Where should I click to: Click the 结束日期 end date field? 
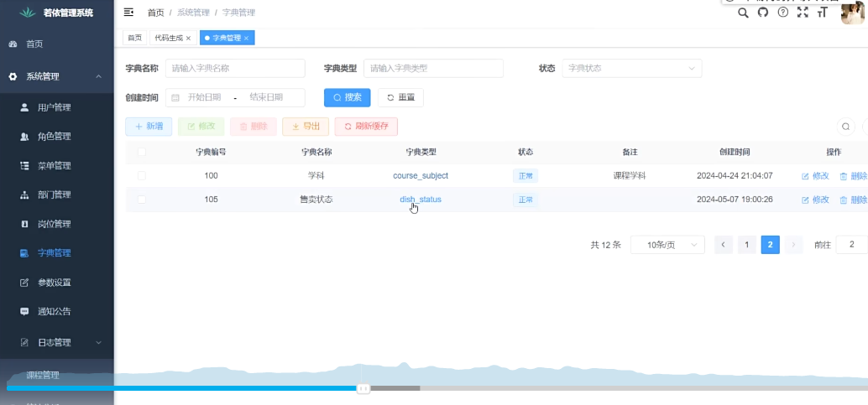[x=266, y=98]
